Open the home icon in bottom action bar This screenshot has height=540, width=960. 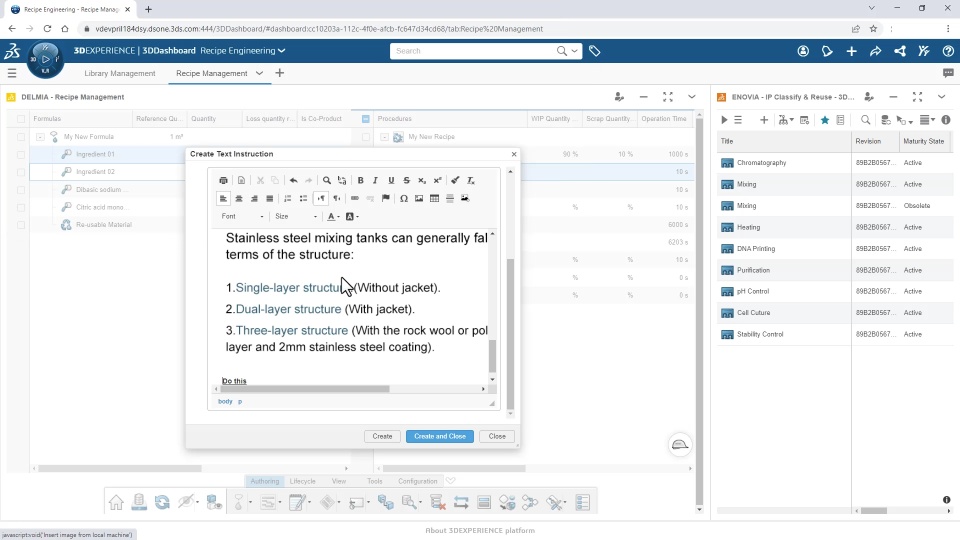pyautogui.click(x=116, y=503)
